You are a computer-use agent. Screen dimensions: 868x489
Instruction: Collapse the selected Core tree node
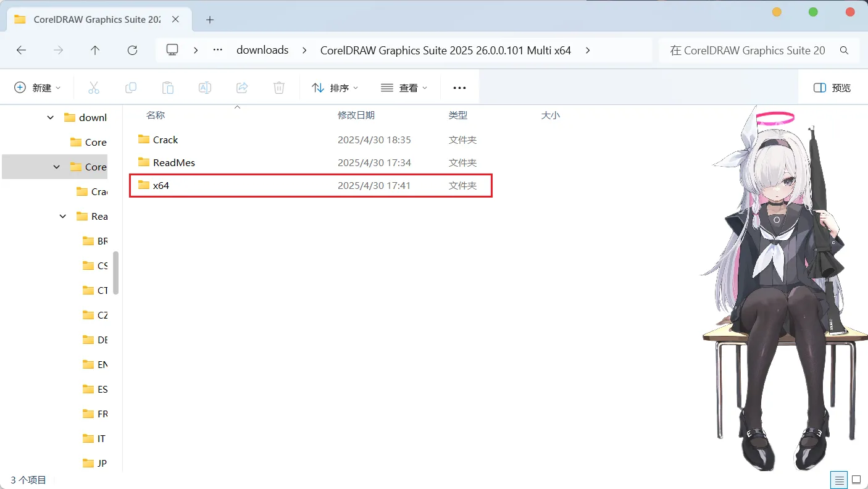57,167
